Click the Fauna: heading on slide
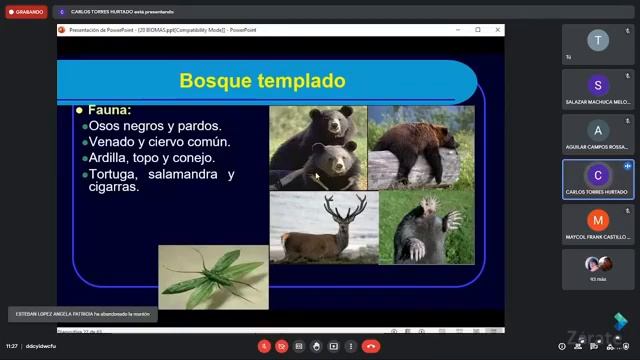This screenshot has height=360, width=640. (x=109, y=110)
